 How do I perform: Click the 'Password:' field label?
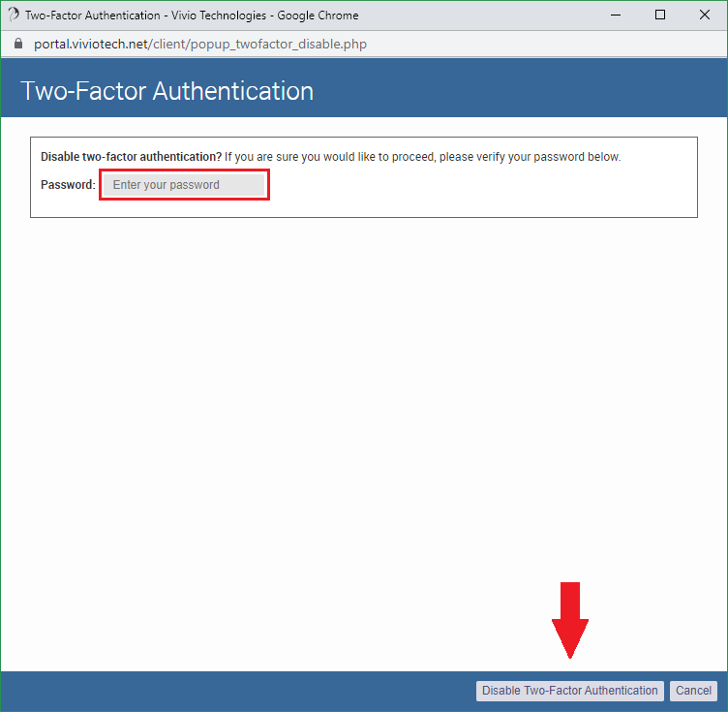[68, 185]
